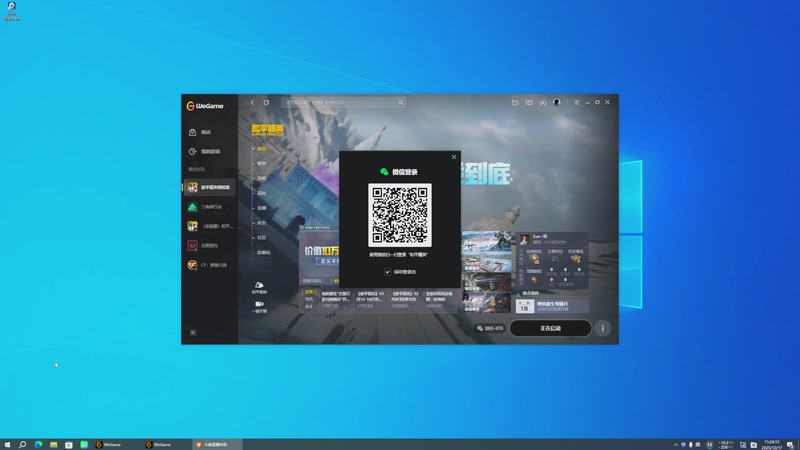800x450 pixels.
Task: Open Microsoft Store from taskbar
Action: [69, 444]
